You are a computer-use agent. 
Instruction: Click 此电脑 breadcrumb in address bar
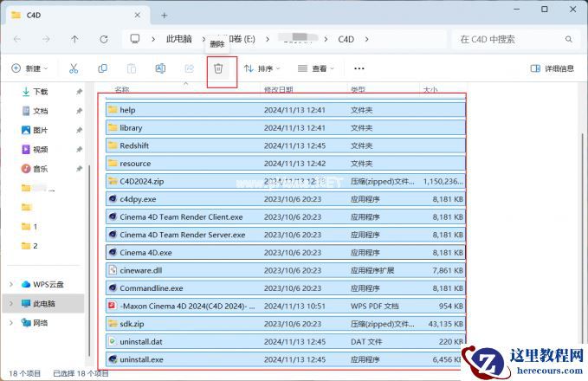[x=179, y=39]
